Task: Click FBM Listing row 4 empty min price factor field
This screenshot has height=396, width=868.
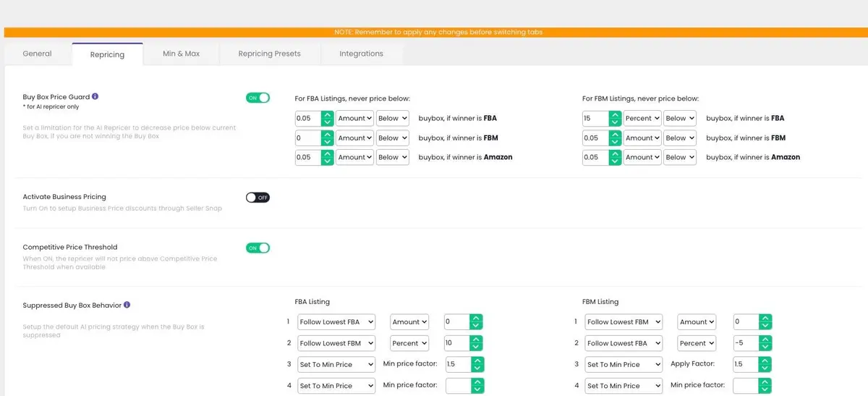Action: 746,386
